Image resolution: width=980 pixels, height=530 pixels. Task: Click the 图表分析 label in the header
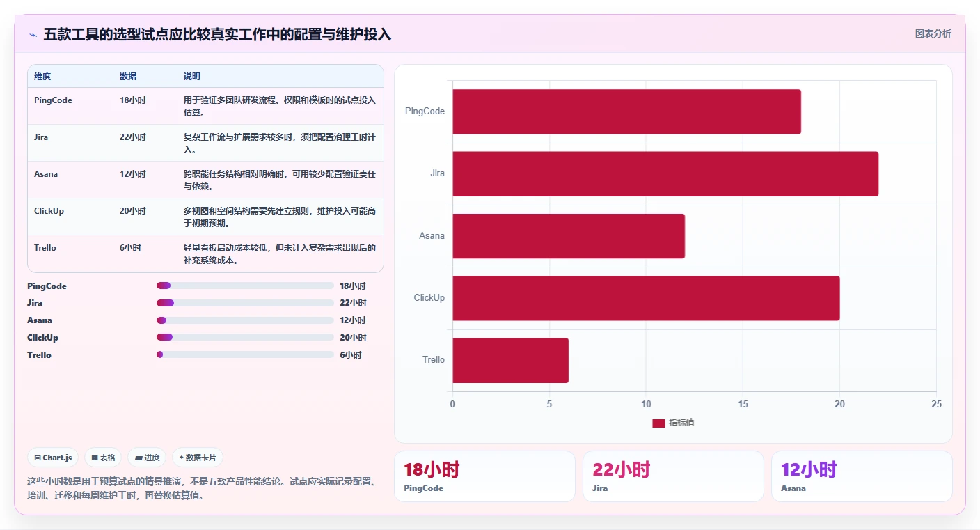933,34
